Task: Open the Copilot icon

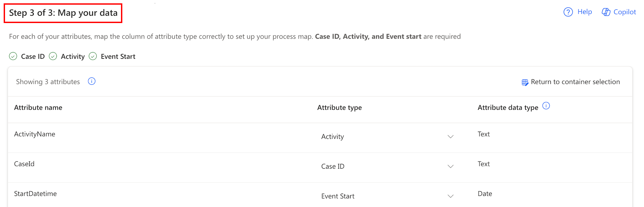Action: pos(606,12)
